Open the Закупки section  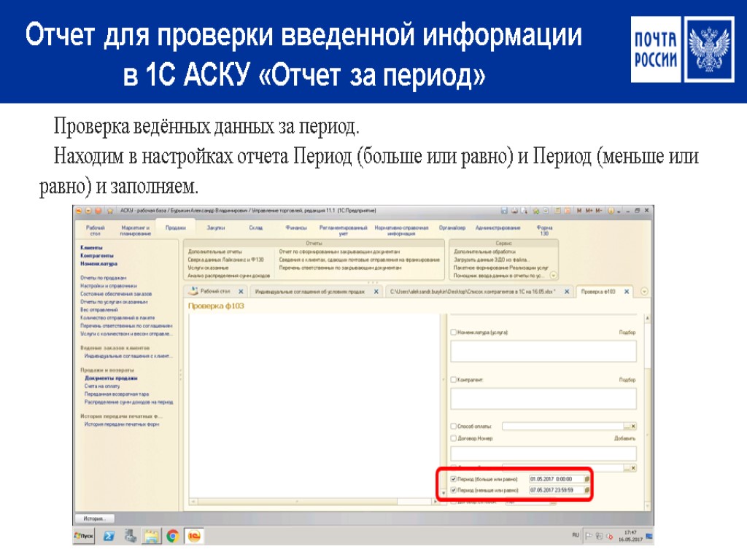pos(216,227)
